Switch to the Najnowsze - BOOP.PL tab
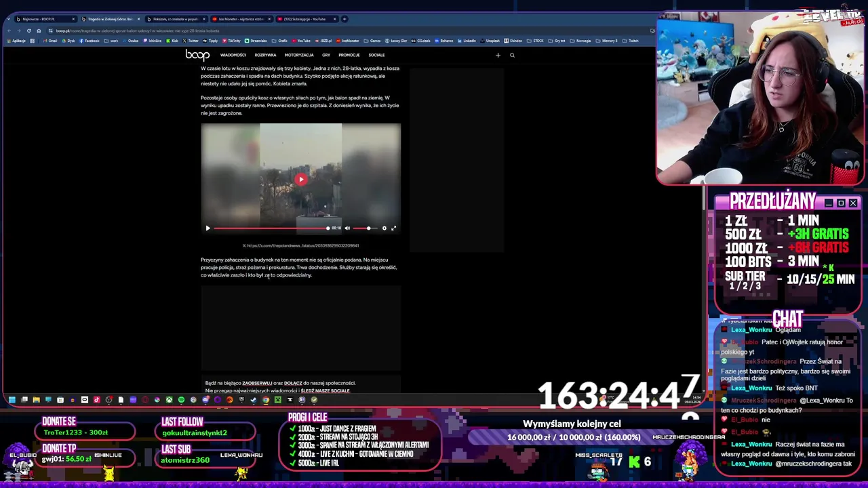 (x=45, y=19)
